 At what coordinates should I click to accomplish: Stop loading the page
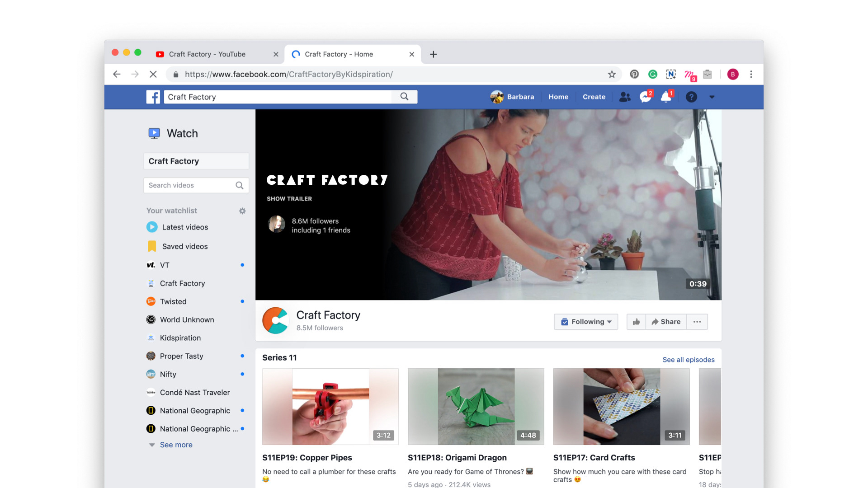pyautogui.click(x=153, y=74)
